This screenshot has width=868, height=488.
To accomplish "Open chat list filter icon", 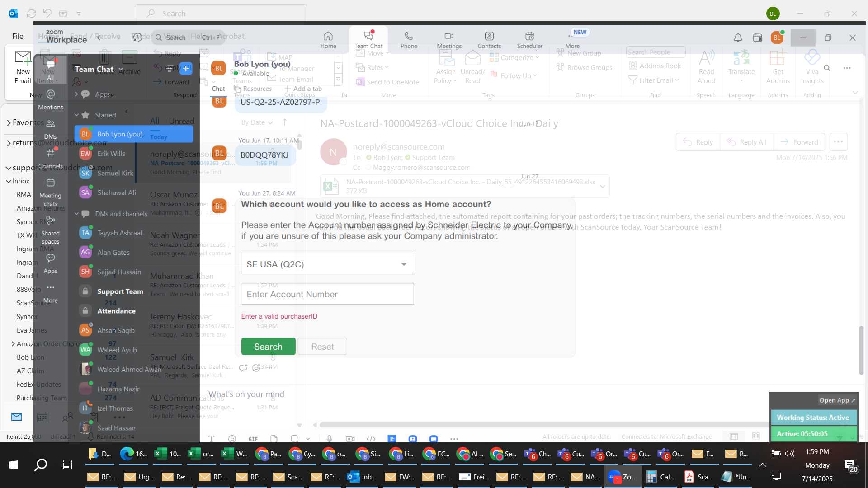I will (x=170, y=69).
